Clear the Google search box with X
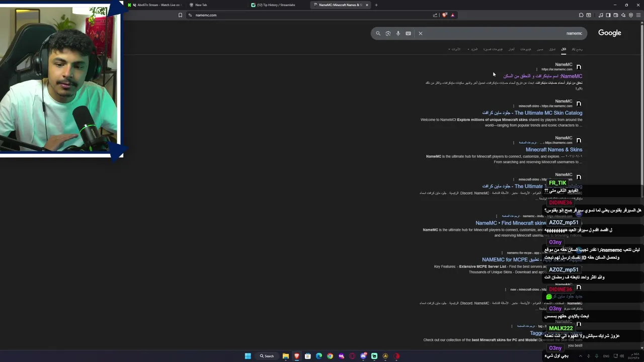This screenshot has width=644, height=362. point(421,34)
